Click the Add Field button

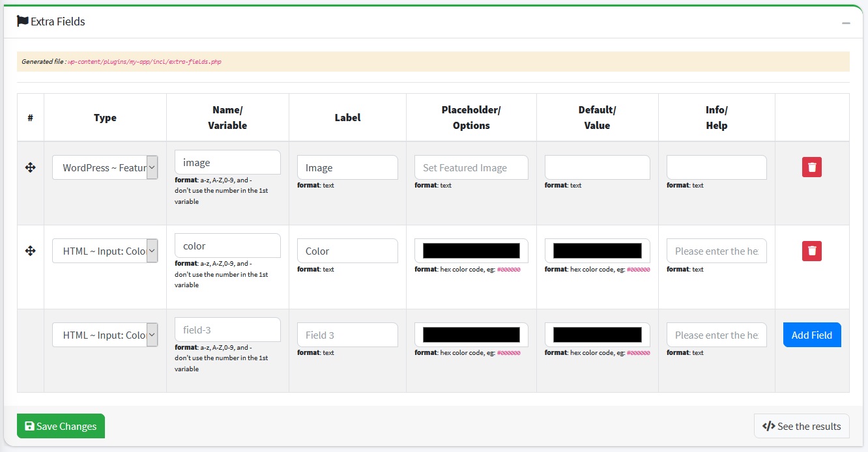(811, 335)
